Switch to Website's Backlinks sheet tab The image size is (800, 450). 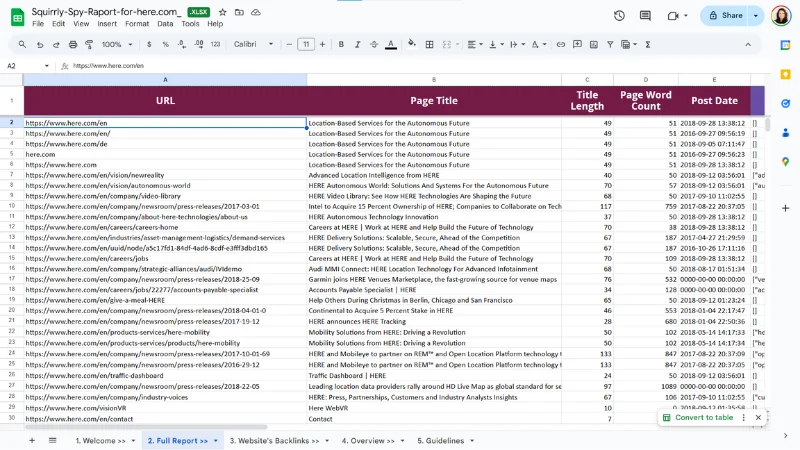click(276, 440)
